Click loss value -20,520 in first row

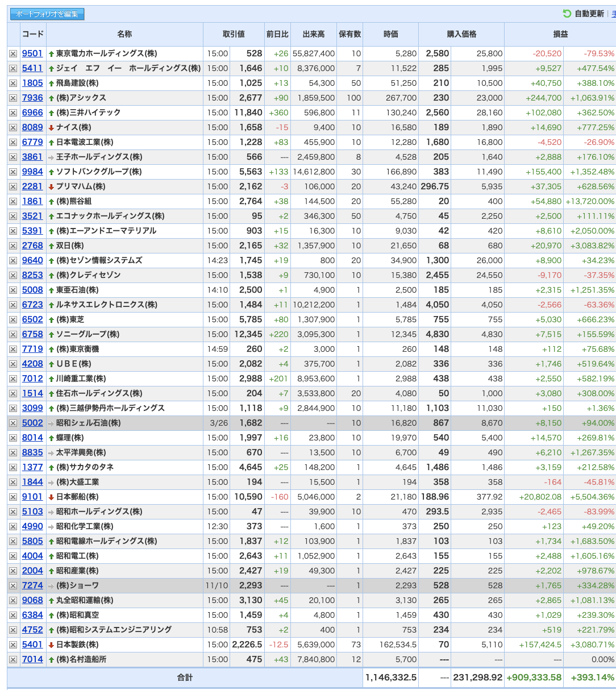click(547, 53)
